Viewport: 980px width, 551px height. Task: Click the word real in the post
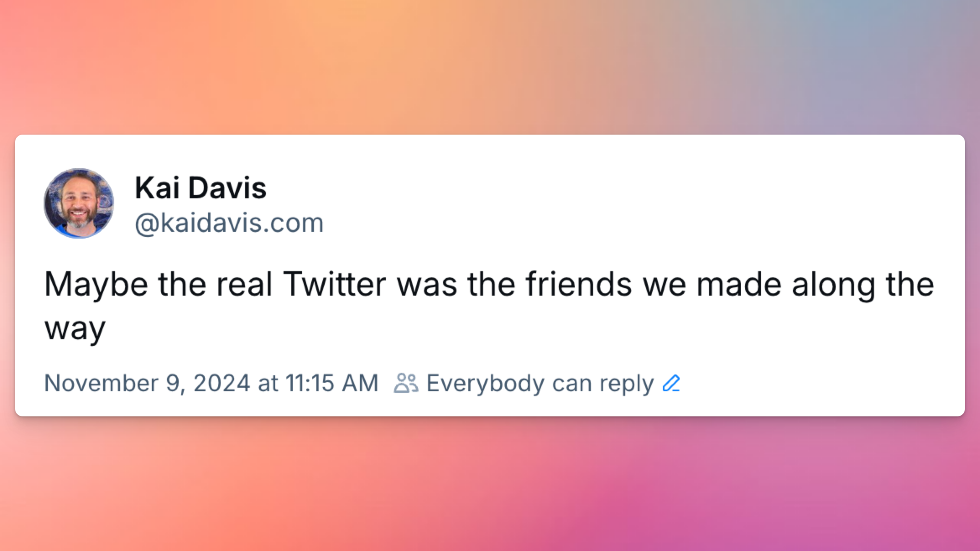[x=244, y=285]
